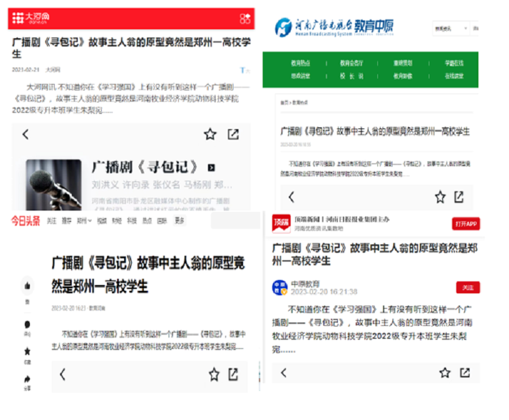Screen dimensions: 509x420
Task: Favorite the Dahe article with star icon
Action: pyautogui.click(x=210, y=134)
